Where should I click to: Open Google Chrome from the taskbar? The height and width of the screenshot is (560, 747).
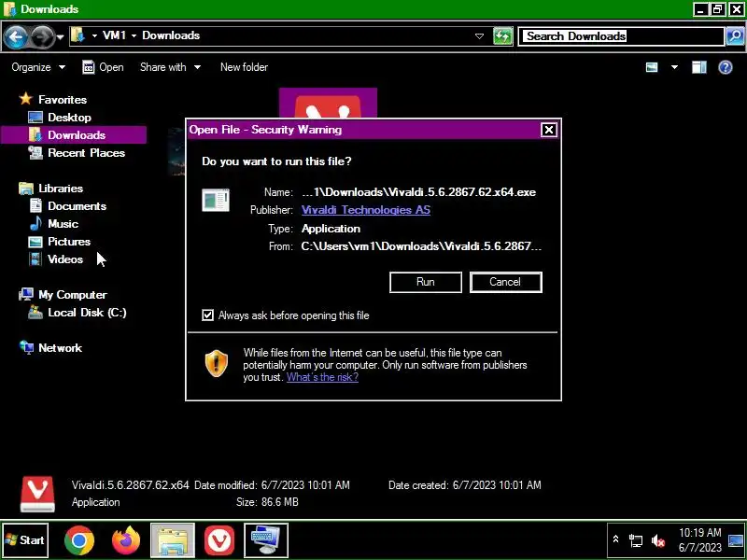coord(79,540)
